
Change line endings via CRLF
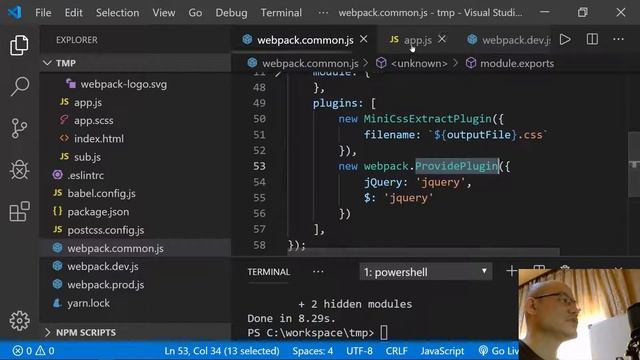396,351
